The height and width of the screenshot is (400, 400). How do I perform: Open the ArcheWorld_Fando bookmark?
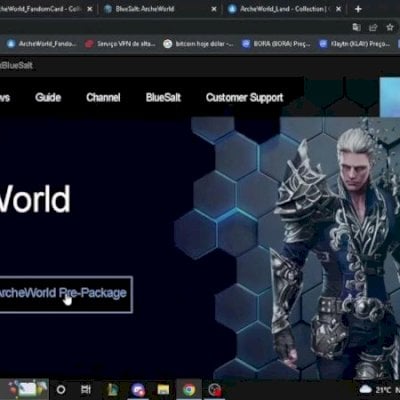click(x=42, y=44)
